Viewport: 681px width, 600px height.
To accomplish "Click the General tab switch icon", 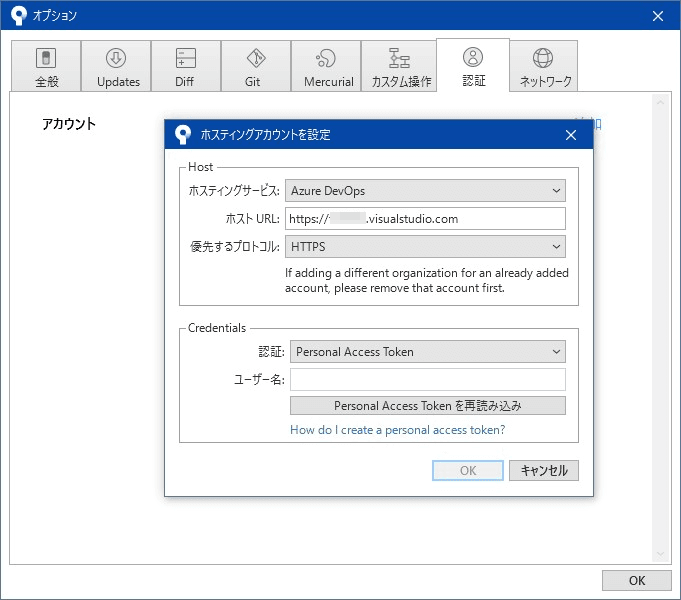I will pos(46,58).
